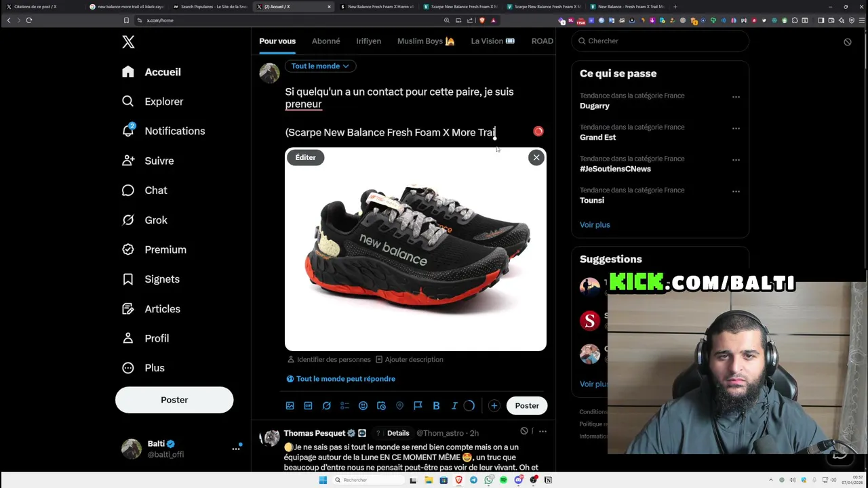Switch to La Vision tab
The image size is (868, 488).
click(x=493, y=41)
